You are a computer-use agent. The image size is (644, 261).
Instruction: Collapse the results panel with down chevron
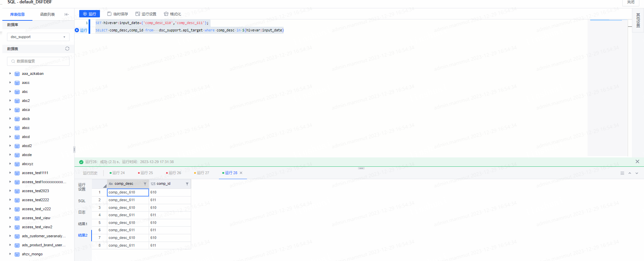(x=637, y=173)
